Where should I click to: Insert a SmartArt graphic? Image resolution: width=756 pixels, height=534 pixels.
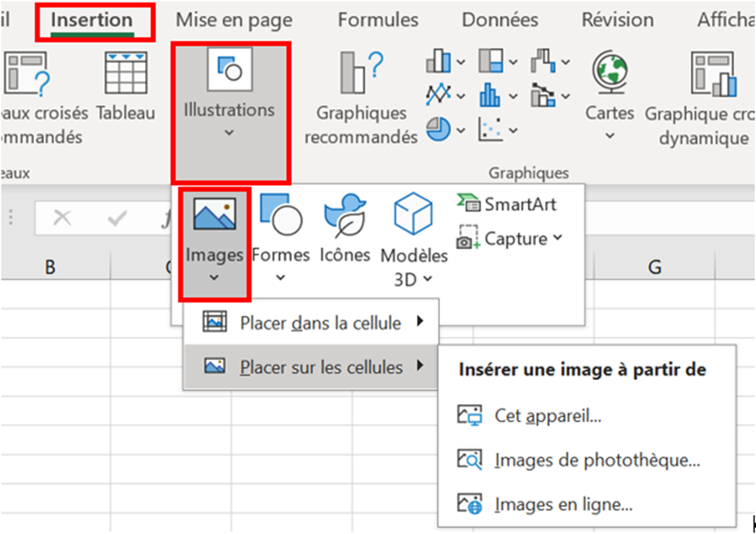tap(506, 204)
